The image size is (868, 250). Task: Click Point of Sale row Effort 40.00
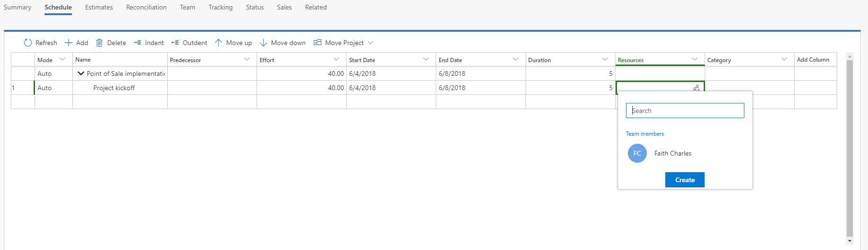336,74
